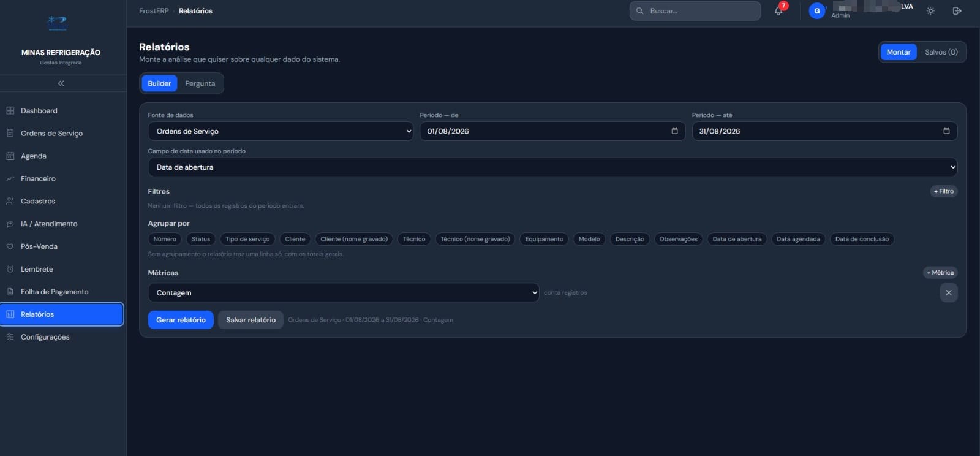Image resolution: width=980 pixels, height=456 pixels.
Task: Click the logout icon in header
Action: 957,11
